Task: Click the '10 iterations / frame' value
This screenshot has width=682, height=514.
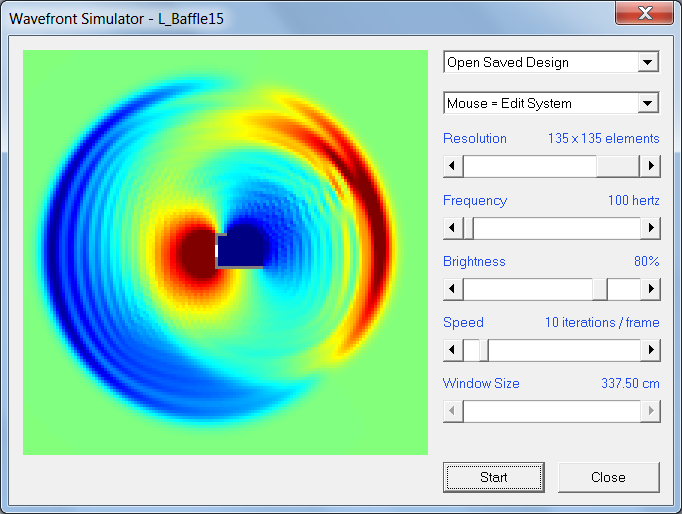Action: [x=602, y=322]
